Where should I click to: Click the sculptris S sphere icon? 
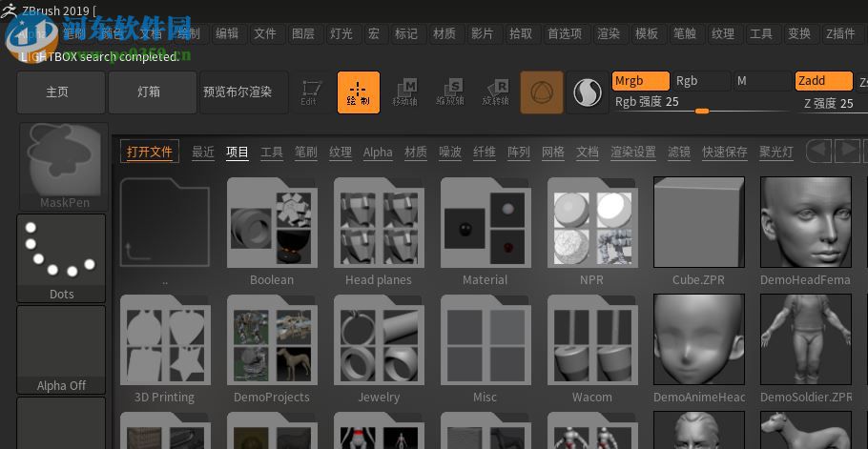tap(588, 92)
